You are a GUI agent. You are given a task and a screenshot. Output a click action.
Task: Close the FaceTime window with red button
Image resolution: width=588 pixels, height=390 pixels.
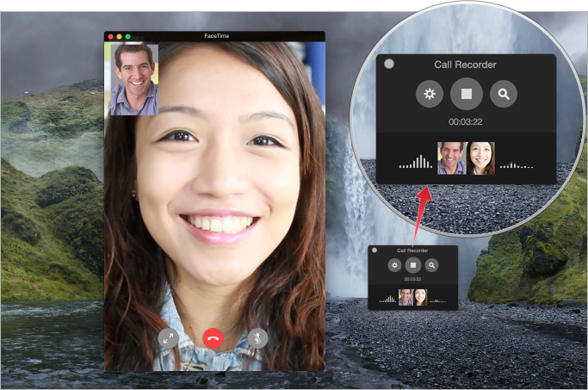(110, 36)
